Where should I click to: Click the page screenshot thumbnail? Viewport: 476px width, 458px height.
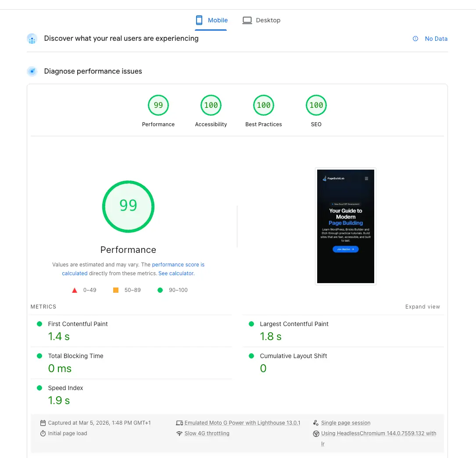pos(345,226)
